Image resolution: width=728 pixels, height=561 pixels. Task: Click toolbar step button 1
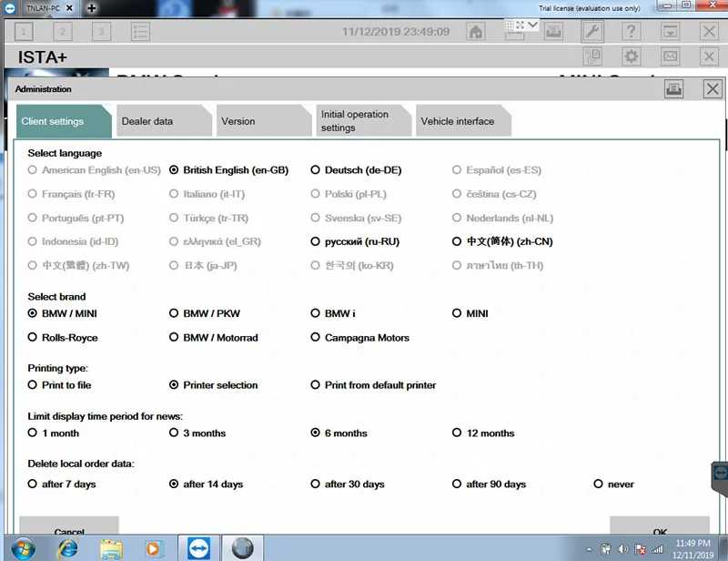tap(24, 32)
